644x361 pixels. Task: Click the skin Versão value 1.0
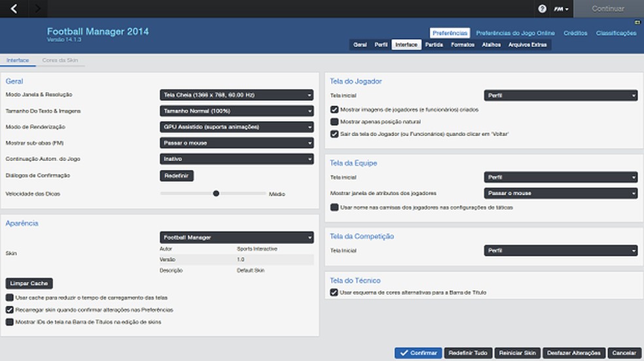[241, 260]
